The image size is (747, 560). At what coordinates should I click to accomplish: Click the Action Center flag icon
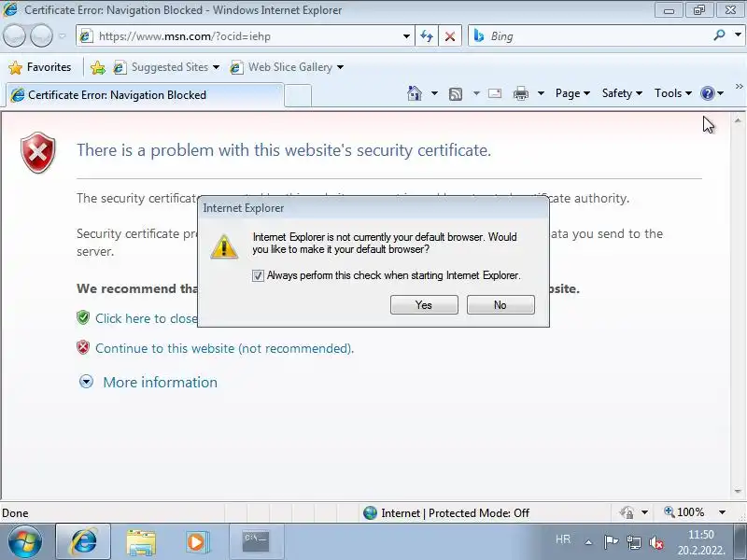click(x=611, y=542)
